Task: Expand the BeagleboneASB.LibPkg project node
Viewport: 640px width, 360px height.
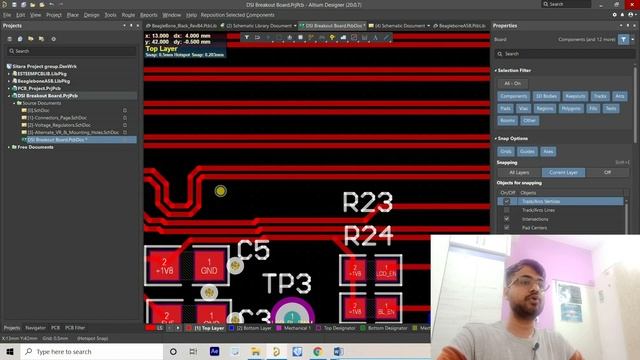Action: pyautogui.click(x=9, y=81)
